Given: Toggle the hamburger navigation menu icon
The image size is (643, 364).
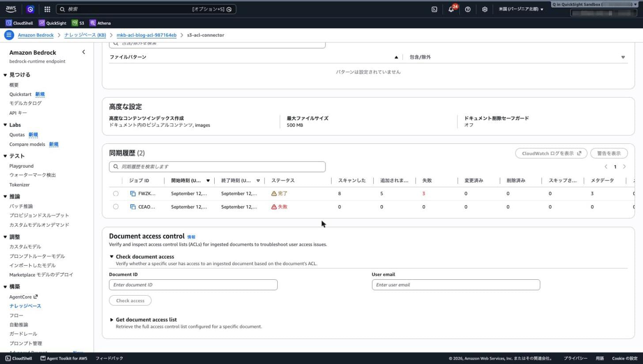Looking at the screenshot, I should (x=9, y=35).
